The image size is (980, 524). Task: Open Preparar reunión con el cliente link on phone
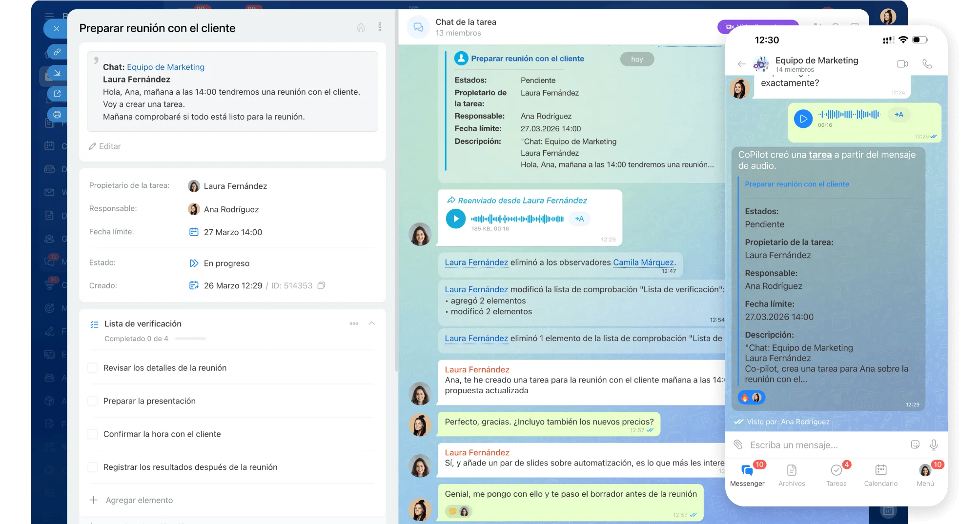[796, 184]
